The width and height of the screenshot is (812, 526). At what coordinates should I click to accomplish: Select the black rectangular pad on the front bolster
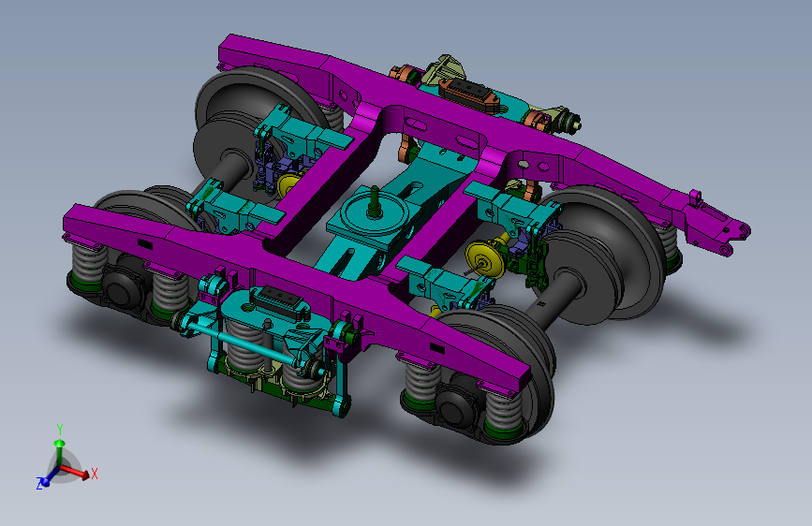point(281,301)
